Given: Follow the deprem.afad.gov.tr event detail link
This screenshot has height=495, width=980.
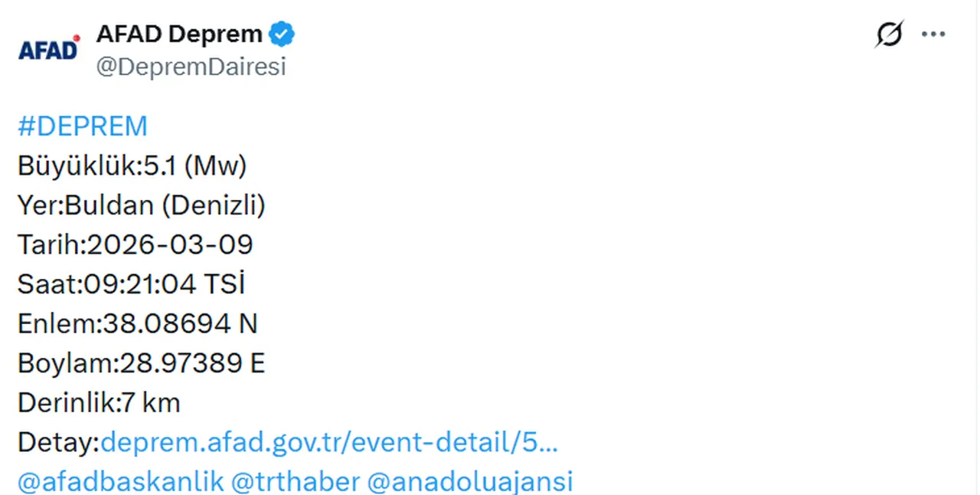Looking at the screenshot, I should 329,442.
